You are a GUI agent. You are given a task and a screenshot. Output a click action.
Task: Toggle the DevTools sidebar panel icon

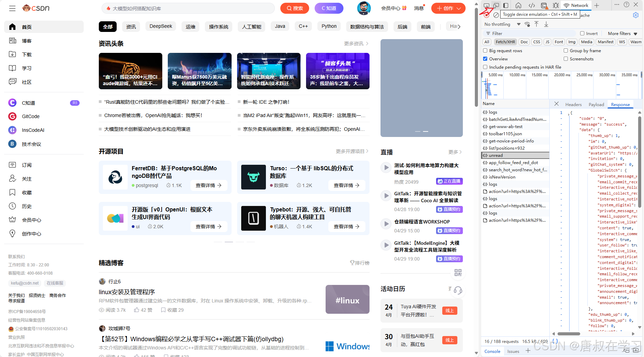tap(506, 5)
